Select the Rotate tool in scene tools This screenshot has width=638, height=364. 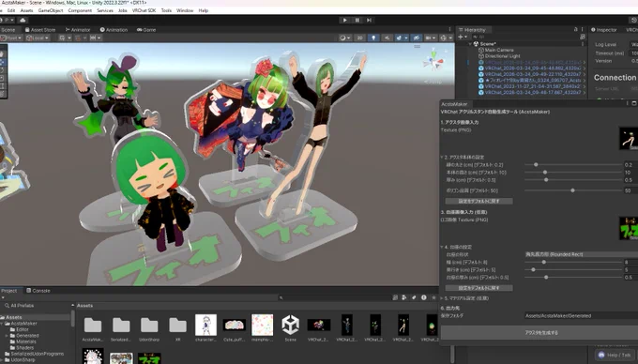3,70
